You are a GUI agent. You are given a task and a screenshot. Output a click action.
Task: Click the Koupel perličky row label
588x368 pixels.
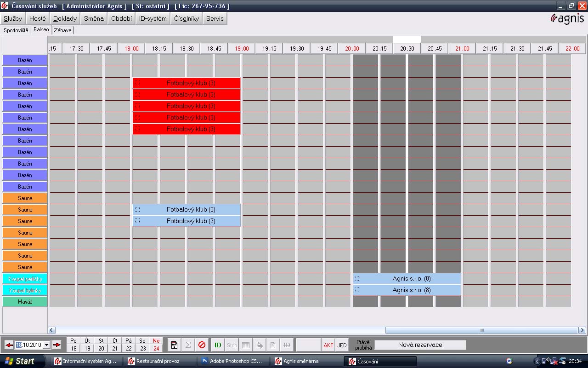pyautogui.click(x=25, y=279)
